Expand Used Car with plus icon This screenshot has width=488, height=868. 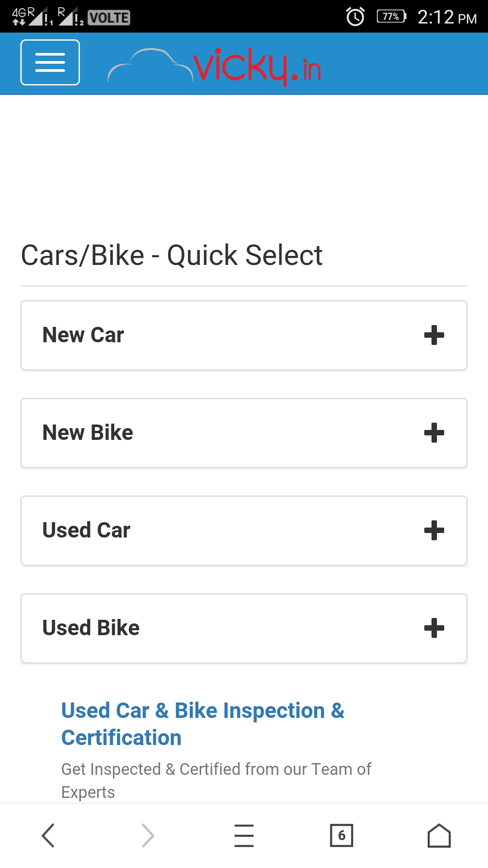pyautogui.click(x=434, y=530)
